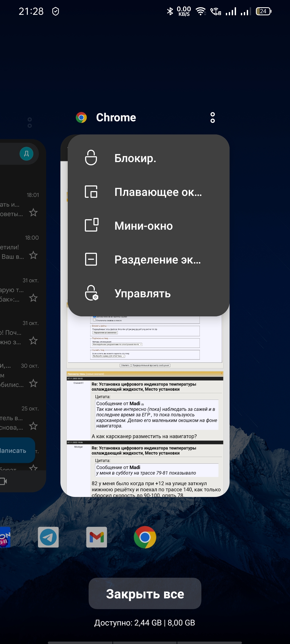Image resolution: width=290 pixels, height=644 pixels.
Task: Tap the floating window icon in menu
Action: pyautogui.click(x=91, y=192)
